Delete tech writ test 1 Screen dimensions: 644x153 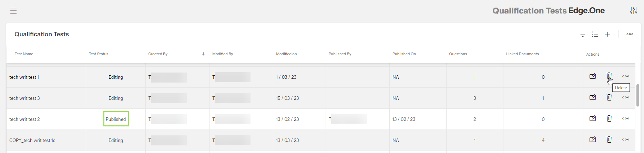click(609, 76)
